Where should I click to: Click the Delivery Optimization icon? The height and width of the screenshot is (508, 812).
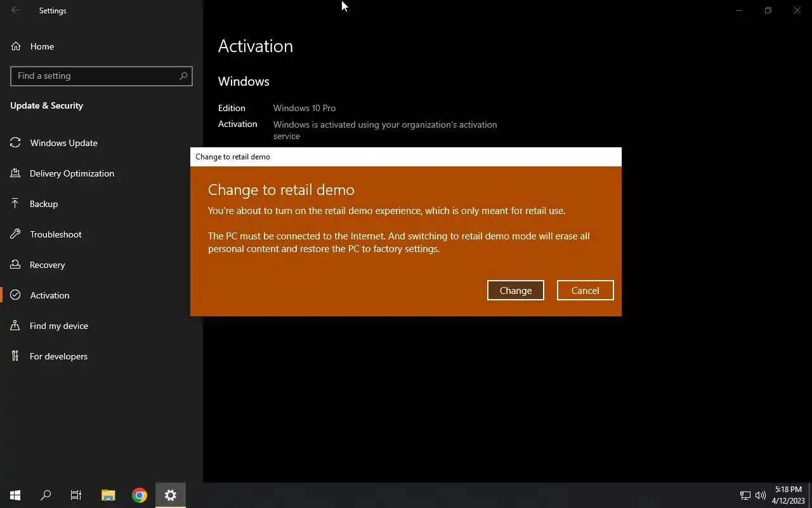pos(15,173)
